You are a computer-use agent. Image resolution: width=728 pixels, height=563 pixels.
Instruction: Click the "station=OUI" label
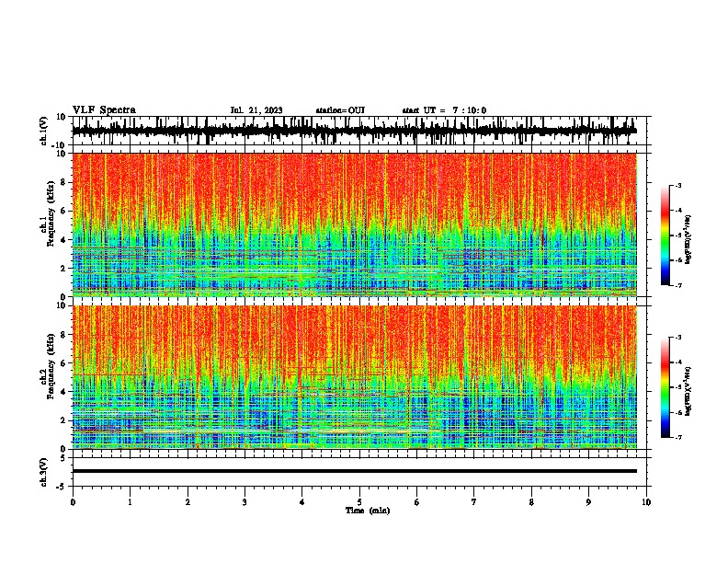coord(340,110)
